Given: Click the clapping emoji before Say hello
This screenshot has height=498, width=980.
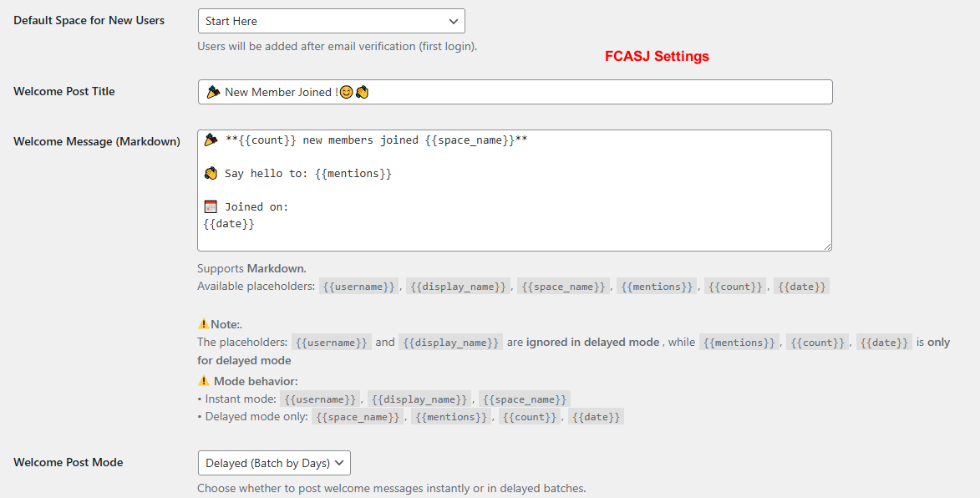Looking at the screenshot, I should 211,173.
